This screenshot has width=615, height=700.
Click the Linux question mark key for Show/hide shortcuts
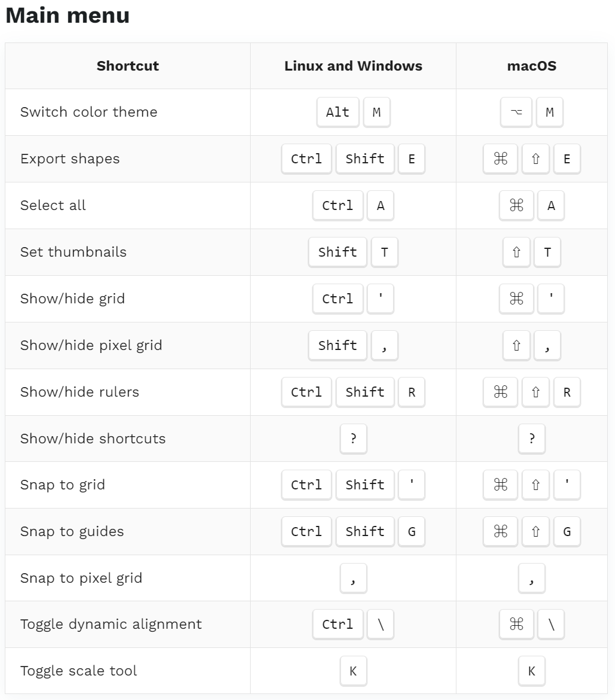pyautogui.click(x=353, y=439)
